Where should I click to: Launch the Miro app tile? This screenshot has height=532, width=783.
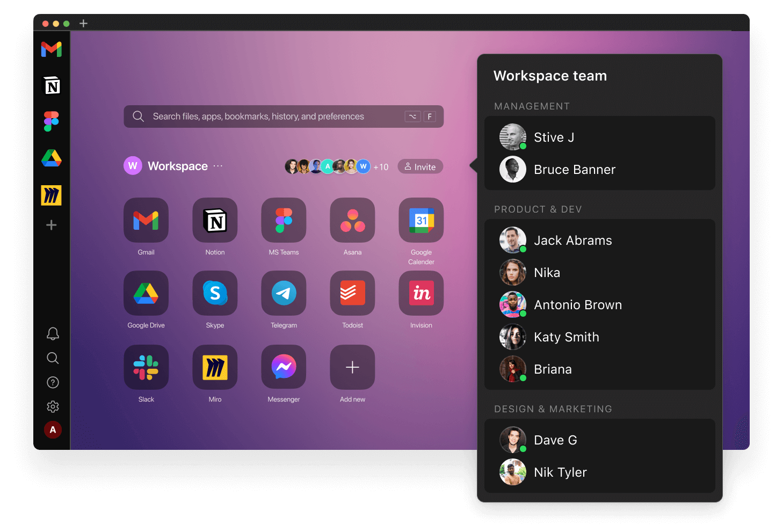click(x=215, y=367)
